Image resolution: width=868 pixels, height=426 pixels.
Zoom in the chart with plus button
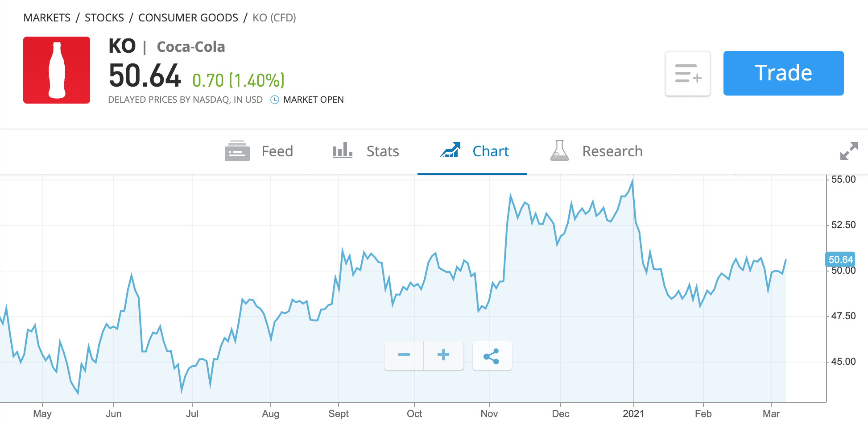(443, 355)
